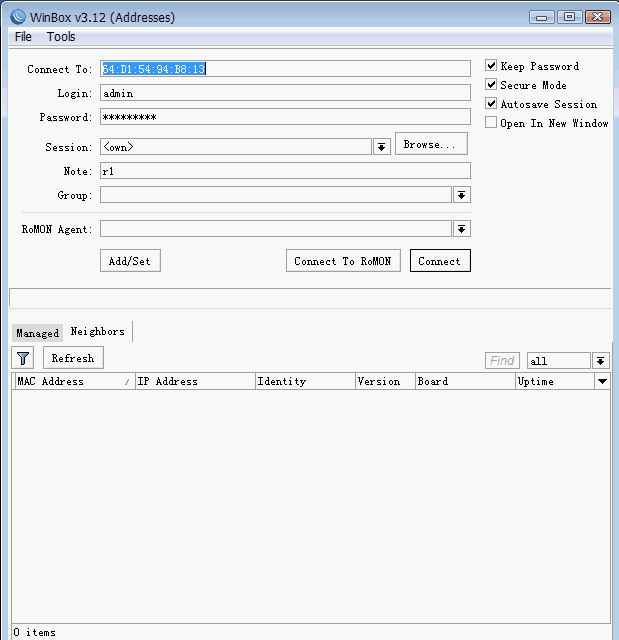Enable Open In New Window option

coord(491,123)
